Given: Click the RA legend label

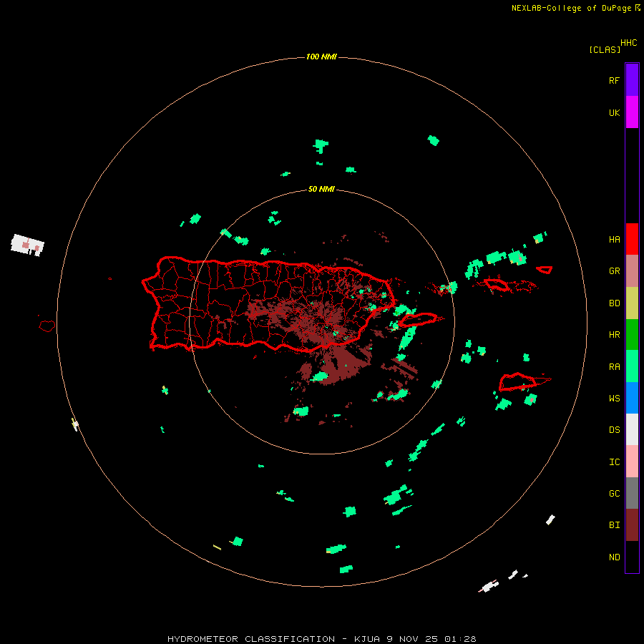Looking at the screenshot, I should click(x=614, y=366).
